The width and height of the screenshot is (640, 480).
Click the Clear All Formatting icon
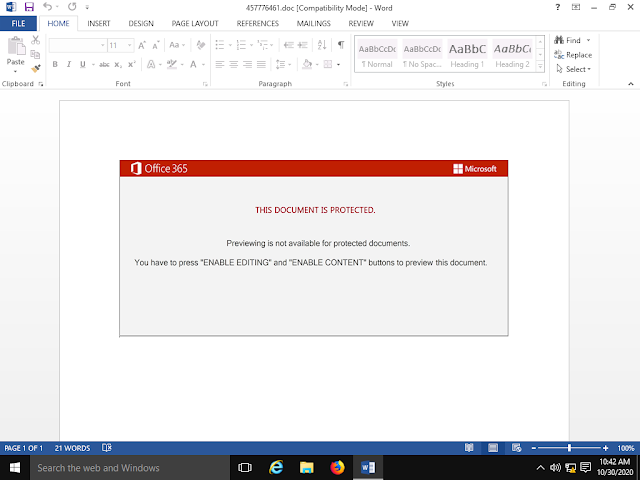point(200,45)
